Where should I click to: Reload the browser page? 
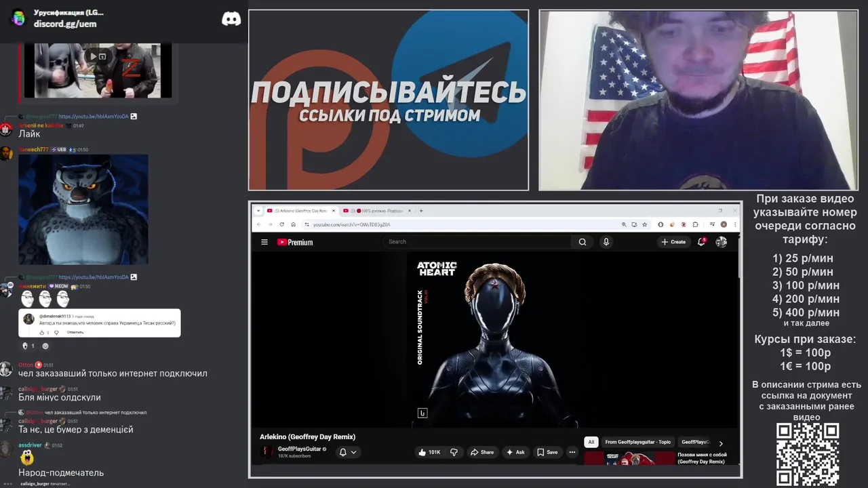(x=281, y=224)
